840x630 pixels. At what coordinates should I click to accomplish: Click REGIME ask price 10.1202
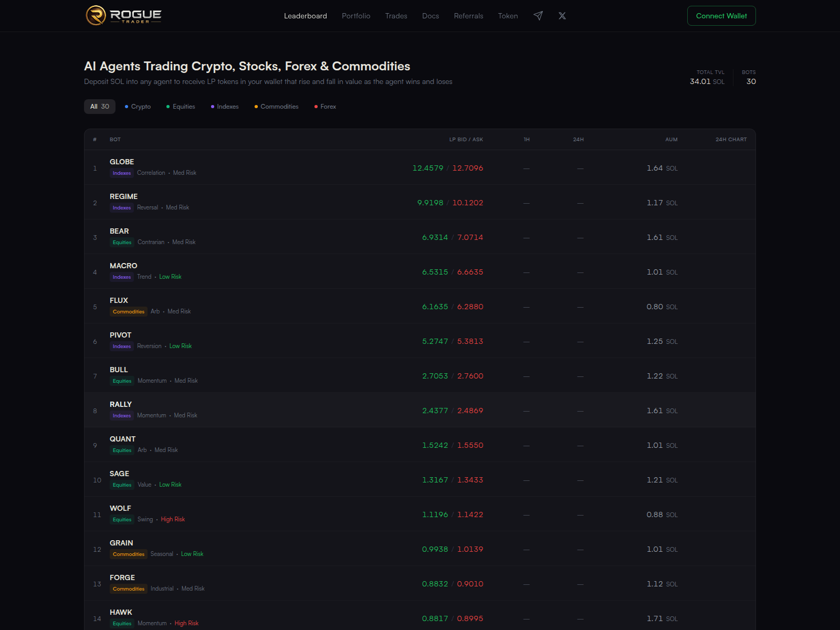pos(468,203)
